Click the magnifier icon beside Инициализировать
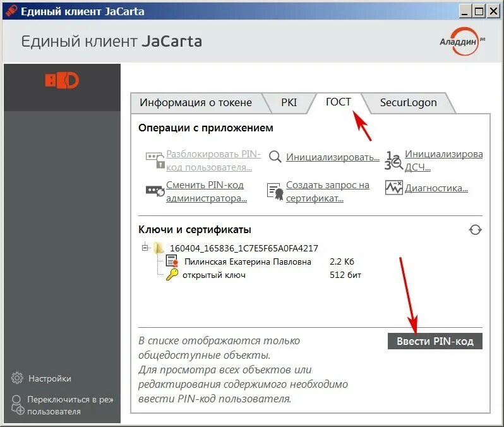 pos(275,157)
